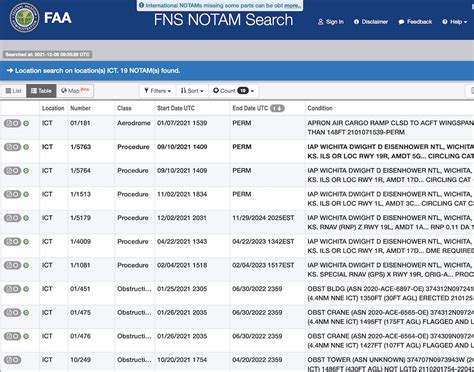
Task: Click end date 02/04/2023 1517EST
Action: 263,265
